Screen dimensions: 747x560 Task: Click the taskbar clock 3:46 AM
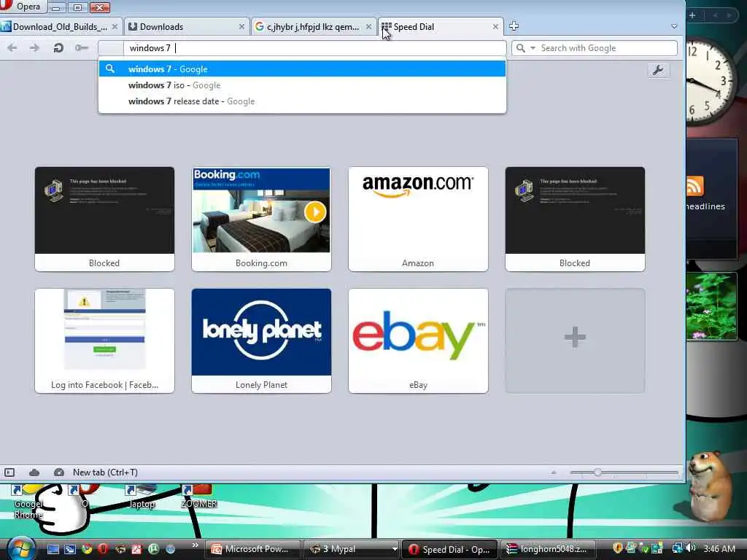point(719,548)
